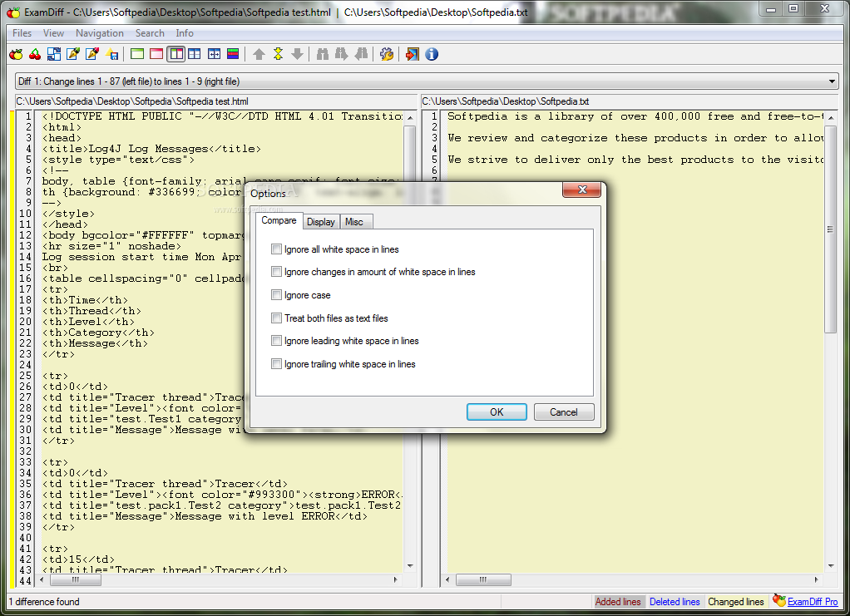Viewport: 850px width, 616px height.
Task: Open the ExamDiff Pro link
Action: (813, 601)
